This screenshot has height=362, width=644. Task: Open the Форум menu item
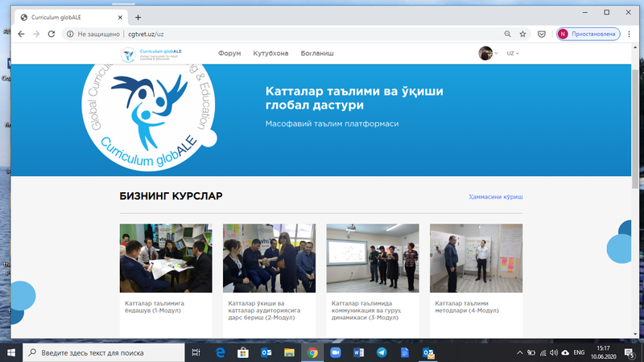(x=229, y=54)
